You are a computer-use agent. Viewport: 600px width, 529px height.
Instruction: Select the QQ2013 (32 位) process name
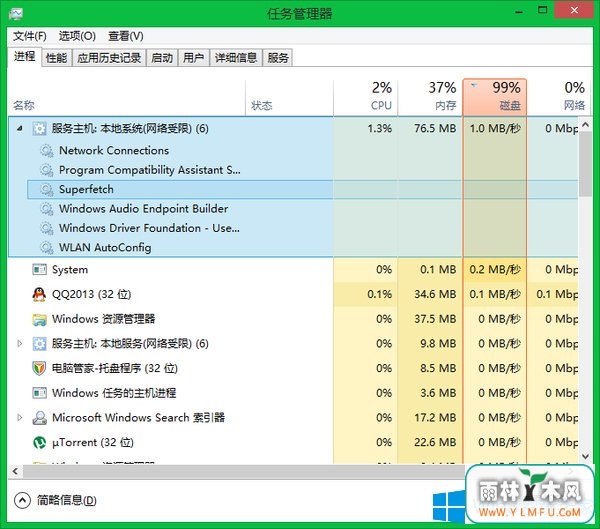[91, 294]
